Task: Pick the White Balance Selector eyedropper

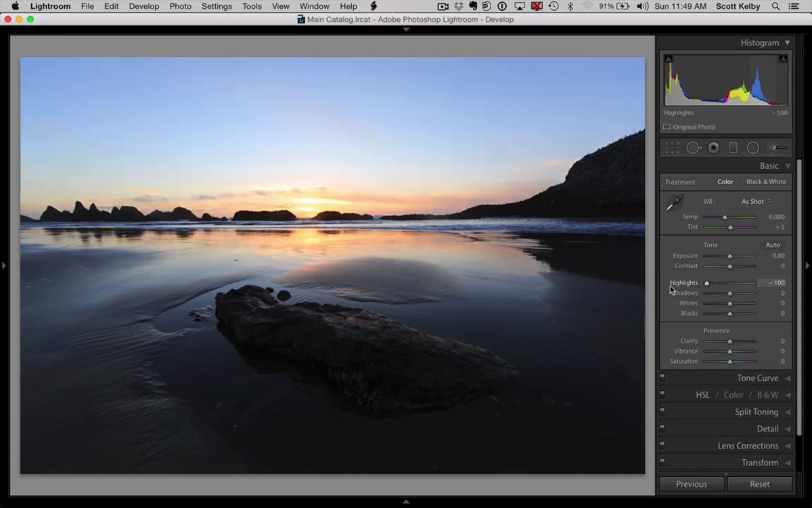Action: [x=675, y=203]
